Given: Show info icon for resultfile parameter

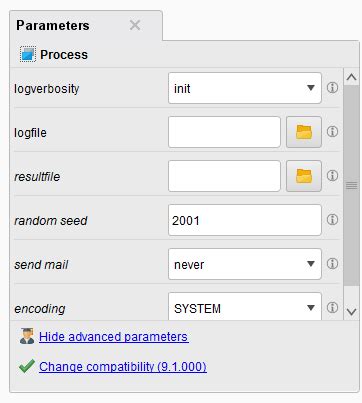Looking at the screenshot, I should point(332,176).
